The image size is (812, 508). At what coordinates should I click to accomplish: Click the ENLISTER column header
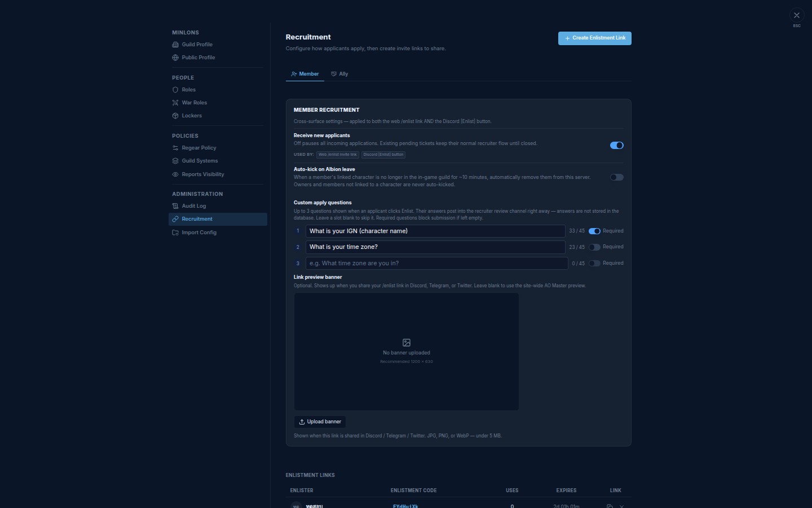(302, 491)
